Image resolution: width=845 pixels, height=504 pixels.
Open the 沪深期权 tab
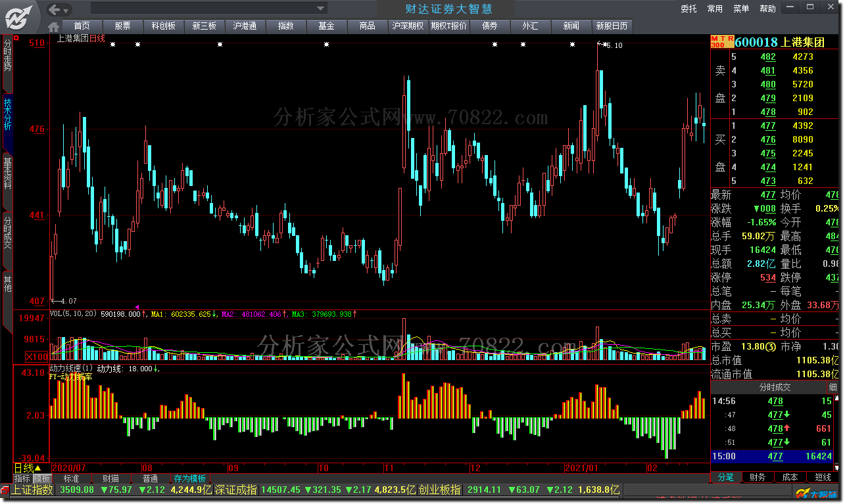(x=408, y=26)
